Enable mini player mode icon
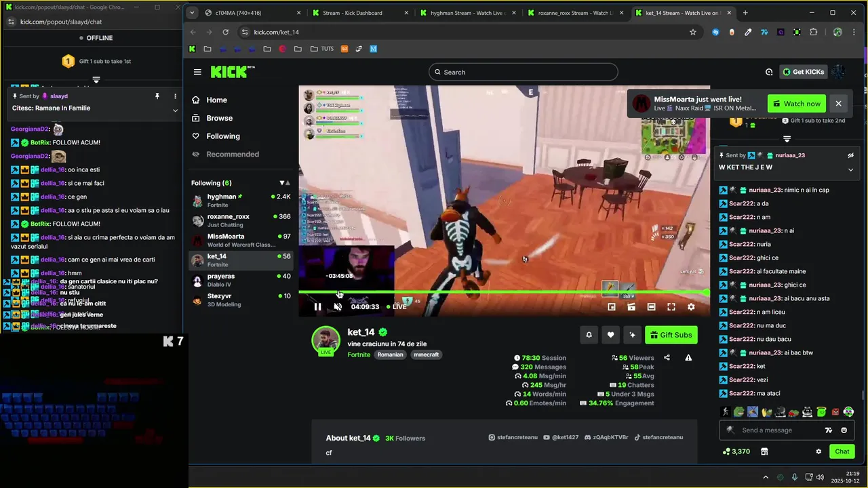The width and height of the screenshot is (868, 488). point(612,307)
